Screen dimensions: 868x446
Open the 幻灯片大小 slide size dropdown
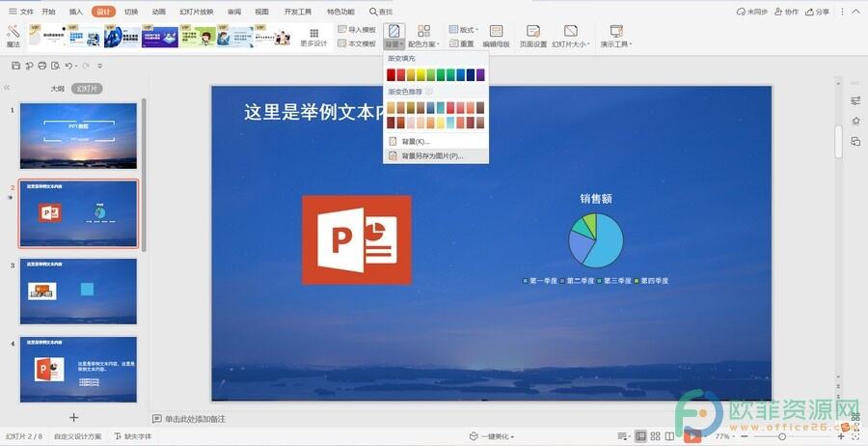(571, 43)
